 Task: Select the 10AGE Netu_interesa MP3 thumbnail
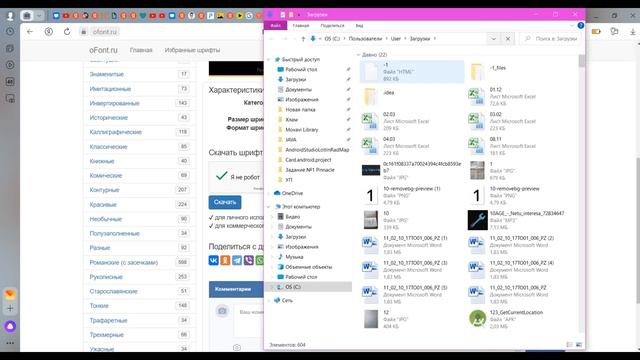click(x=477, y=220)
